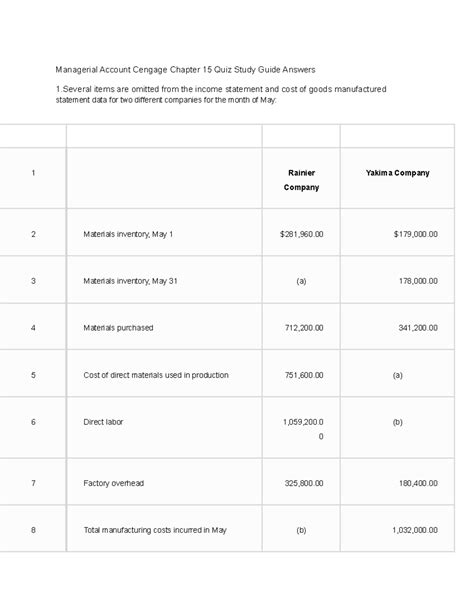Click the $281,960.00 Rainier cell
Viewport: 474px width, 613px height.
302,234
